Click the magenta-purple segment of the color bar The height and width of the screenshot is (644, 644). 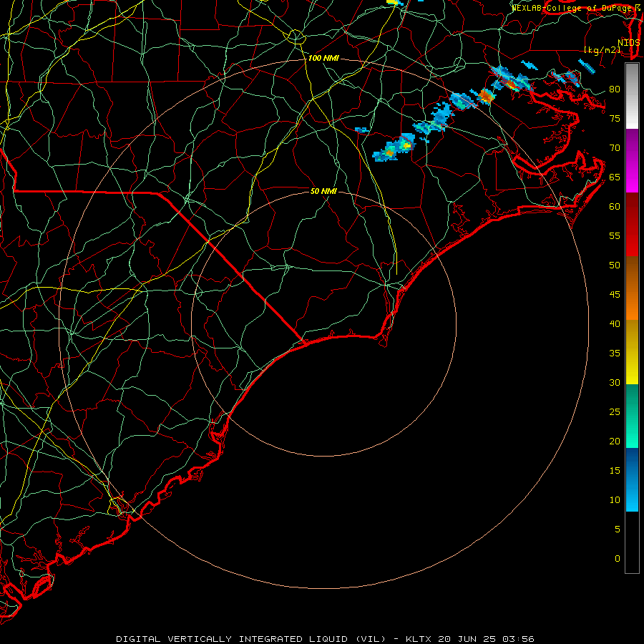point(632,160)
